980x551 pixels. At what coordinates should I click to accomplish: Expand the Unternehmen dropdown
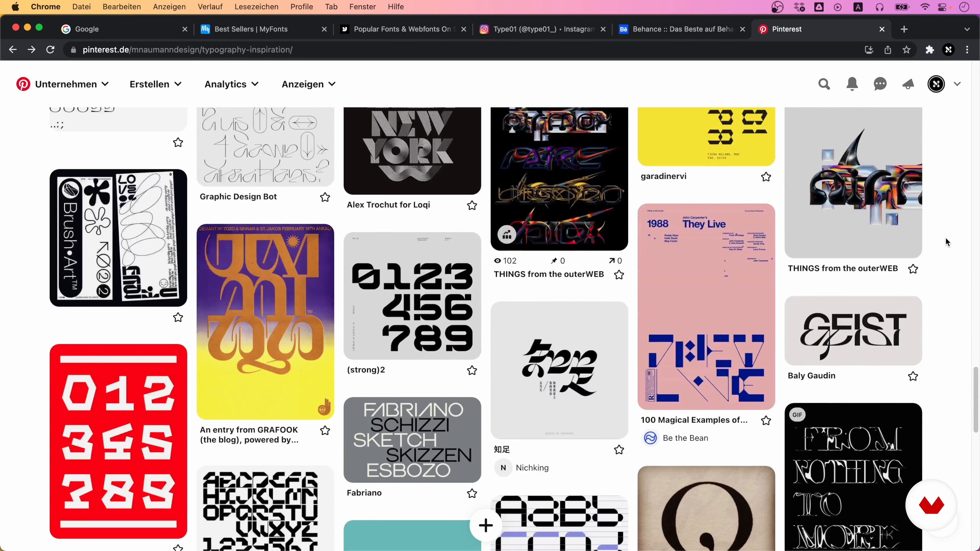point(72,84)
